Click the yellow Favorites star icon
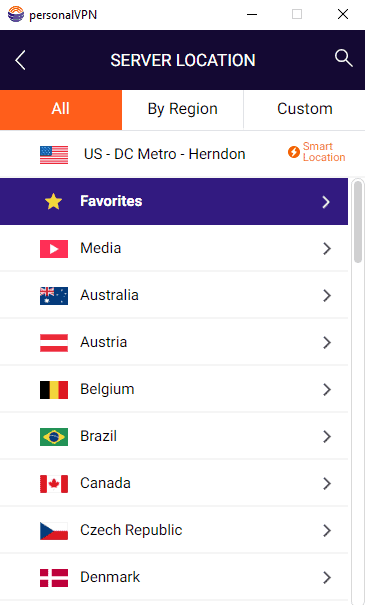This screenshot has width=365, height=605. (53, 201)
